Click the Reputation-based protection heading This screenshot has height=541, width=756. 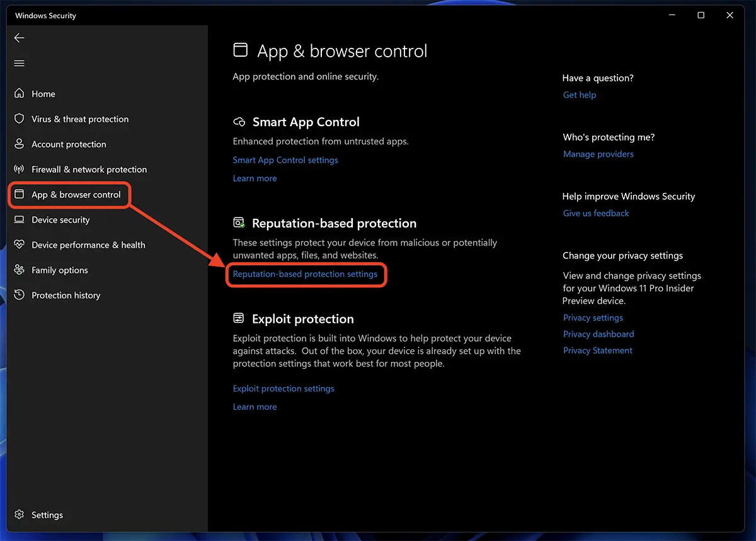tap(334, 223)
